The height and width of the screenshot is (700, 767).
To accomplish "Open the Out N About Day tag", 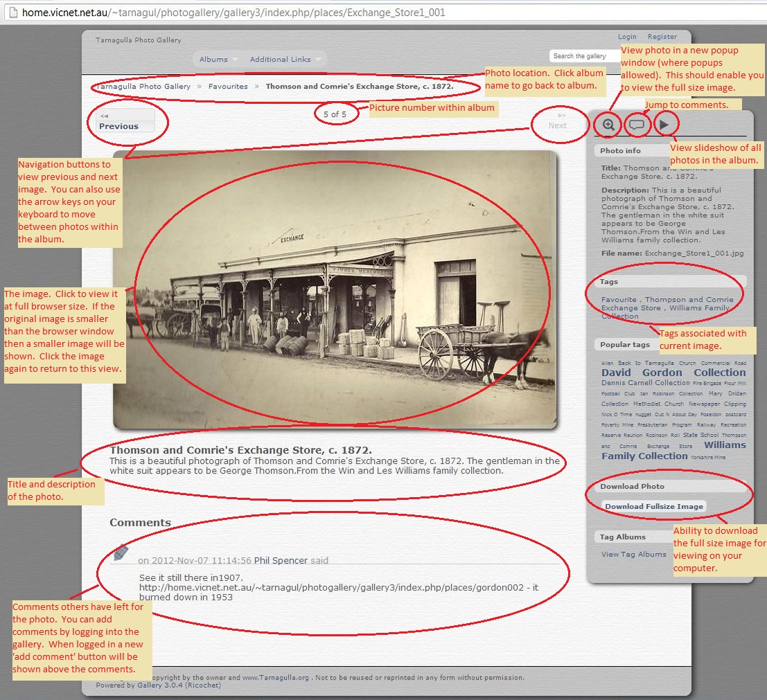I will click(x=676, y=415).
